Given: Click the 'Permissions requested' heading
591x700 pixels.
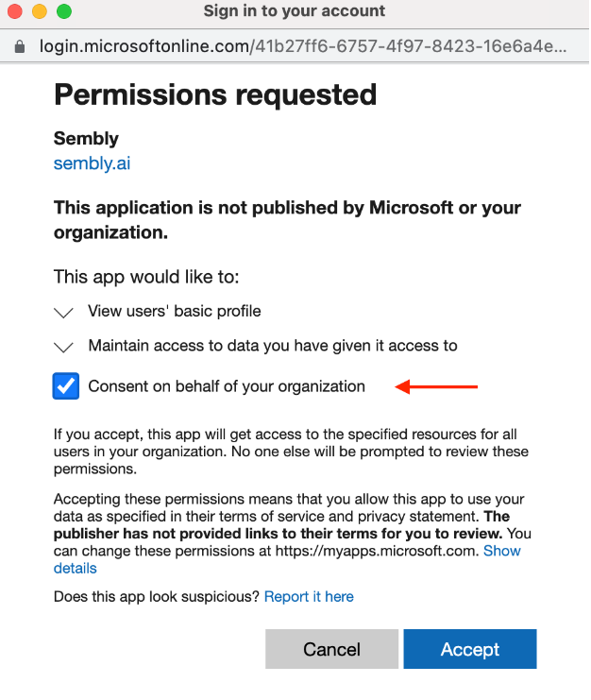Looking at the screenshot, I should tap(215, 94).
